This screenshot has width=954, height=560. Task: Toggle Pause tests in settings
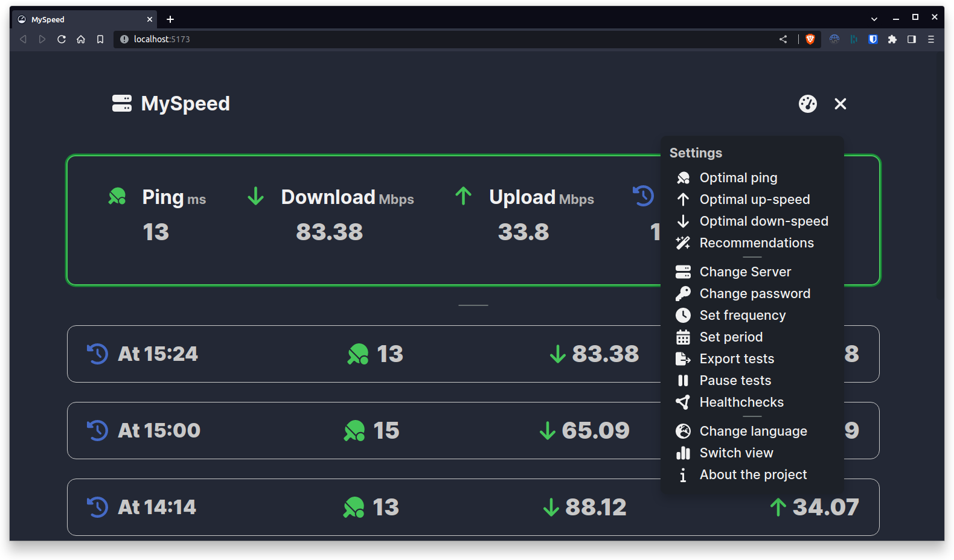coord(735,381)
